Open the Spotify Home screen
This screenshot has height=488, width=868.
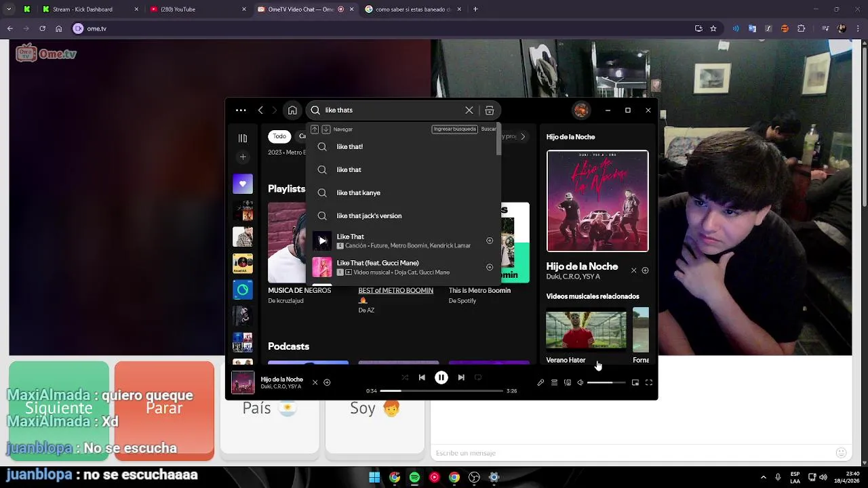(292, 110)
